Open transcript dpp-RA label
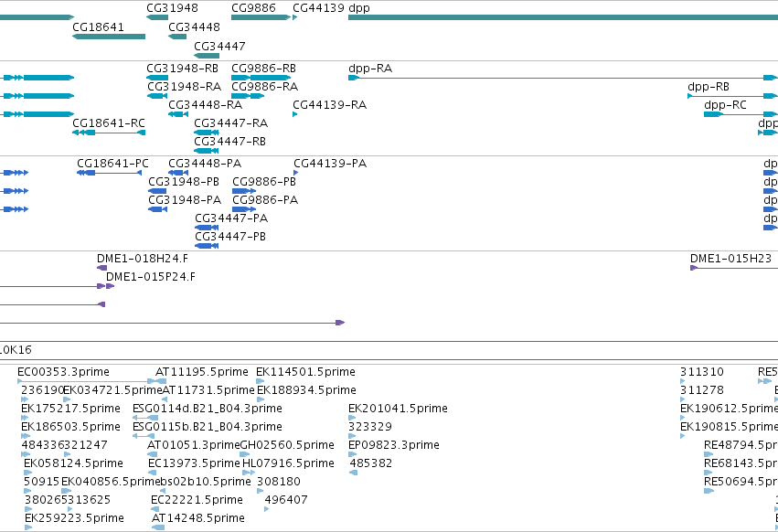The width and height of the screenshot is (778, 532). (370, 69)
